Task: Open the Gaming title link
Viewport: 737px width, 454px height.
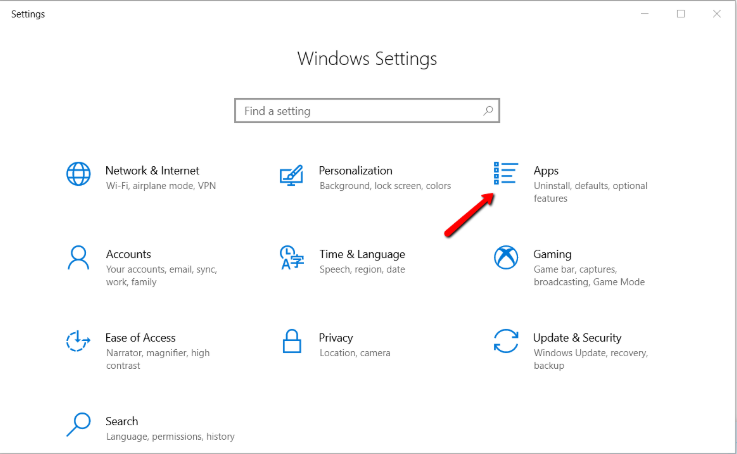Action: coord(552,255)
